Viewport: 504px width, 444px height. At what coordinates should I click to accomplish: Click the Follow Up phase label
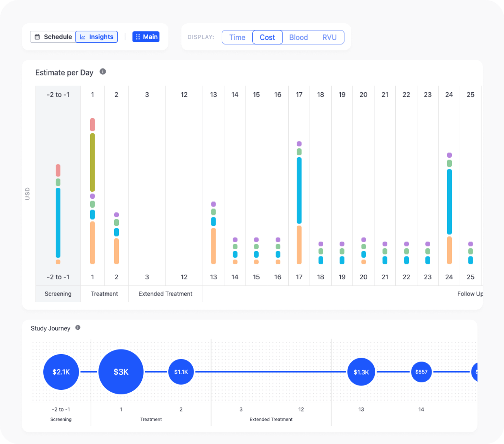(x=470, y=294)
